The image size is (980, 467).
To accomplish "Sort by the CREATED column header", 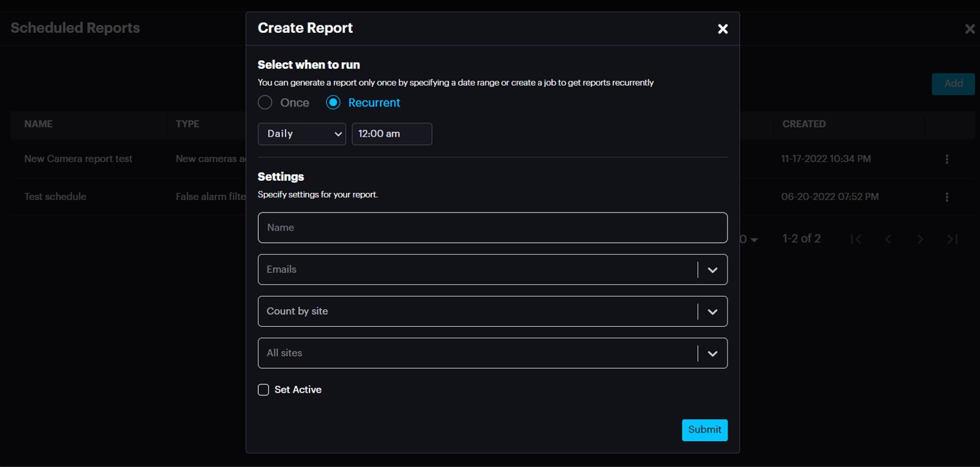I will click(x=804, y=124).
